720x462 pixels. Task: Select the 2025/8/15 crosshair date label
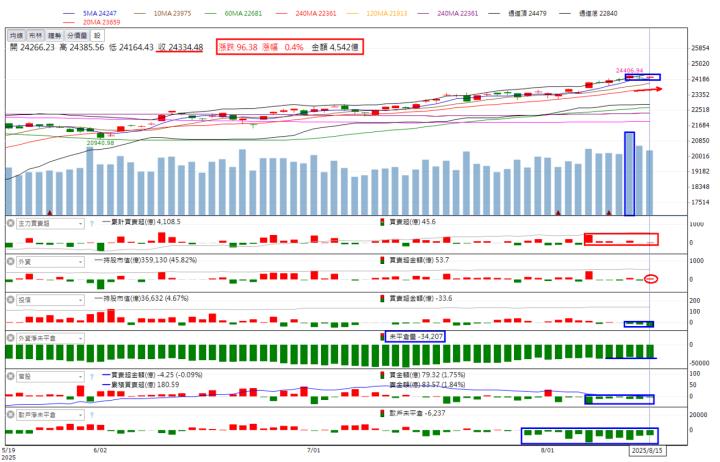coord(647,450)
